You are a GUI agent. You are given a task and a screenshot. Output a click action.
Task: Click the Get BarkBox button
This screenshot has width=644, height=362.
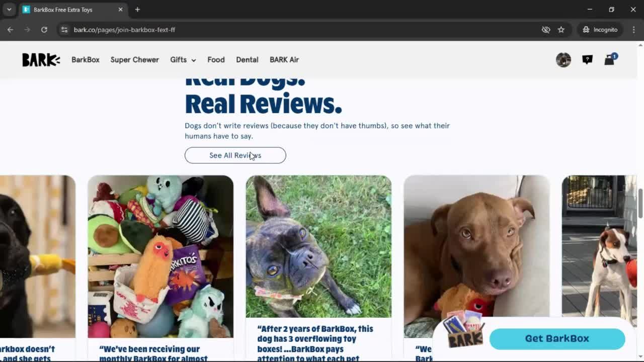(557, 338)
